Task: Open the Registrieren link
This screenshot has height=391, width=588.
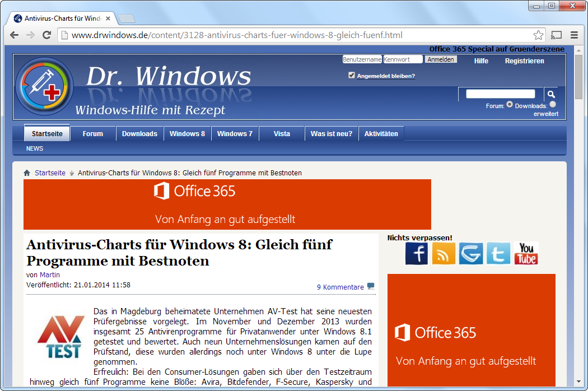Action: (x=524, y=61)
